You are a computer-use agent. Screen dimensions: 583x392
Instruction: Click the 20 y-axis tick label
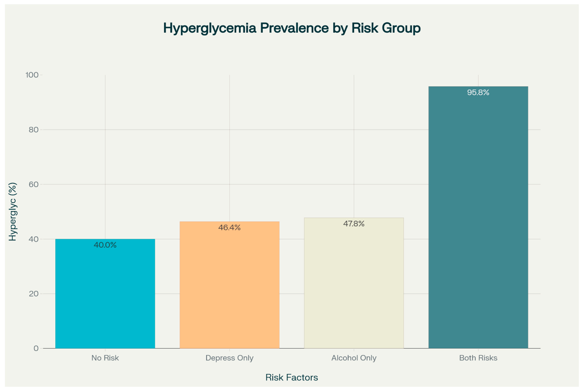point(33,294)
